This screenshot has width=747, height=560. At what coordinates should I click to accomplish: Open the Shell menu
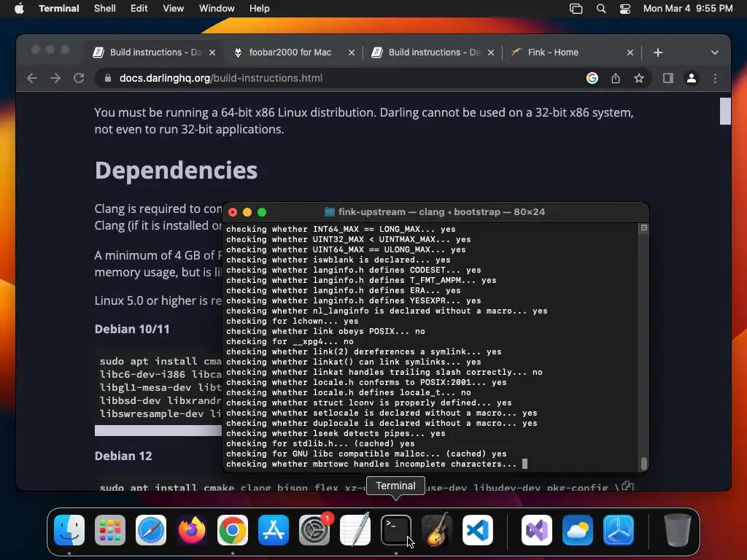[105, 9]
